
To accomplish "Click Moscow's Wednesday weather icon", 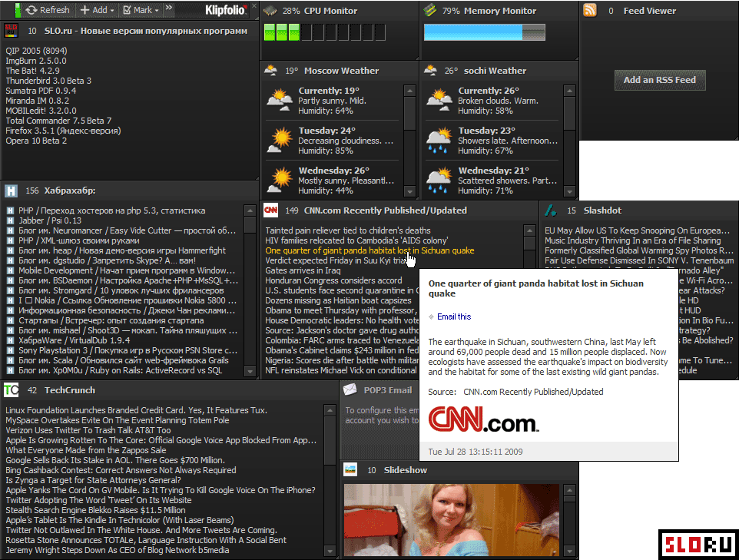I will point(280,181).
